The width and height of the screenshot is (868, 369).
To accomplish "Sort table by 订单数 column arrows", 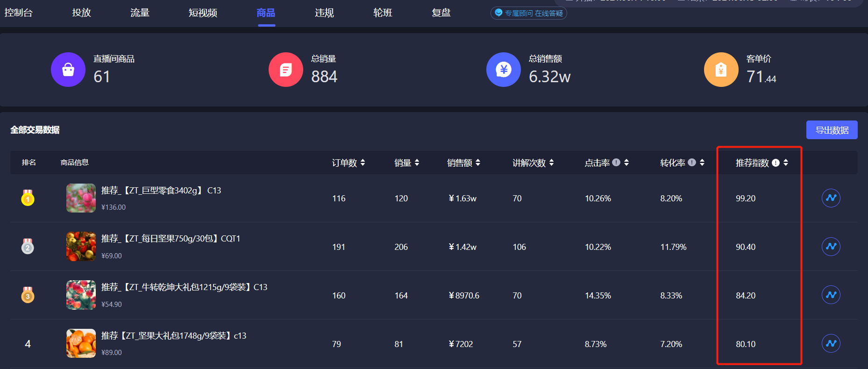I will (x=363, y=163).
